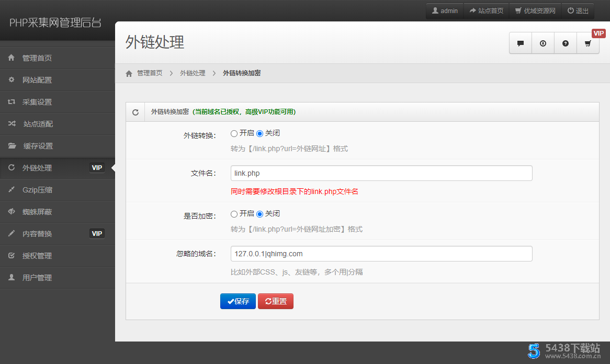The height and width of the screenshot is (364, 610).
Task: Go to 管理首页 via the breadcrumb link
Action: click(x=150, y=73)
